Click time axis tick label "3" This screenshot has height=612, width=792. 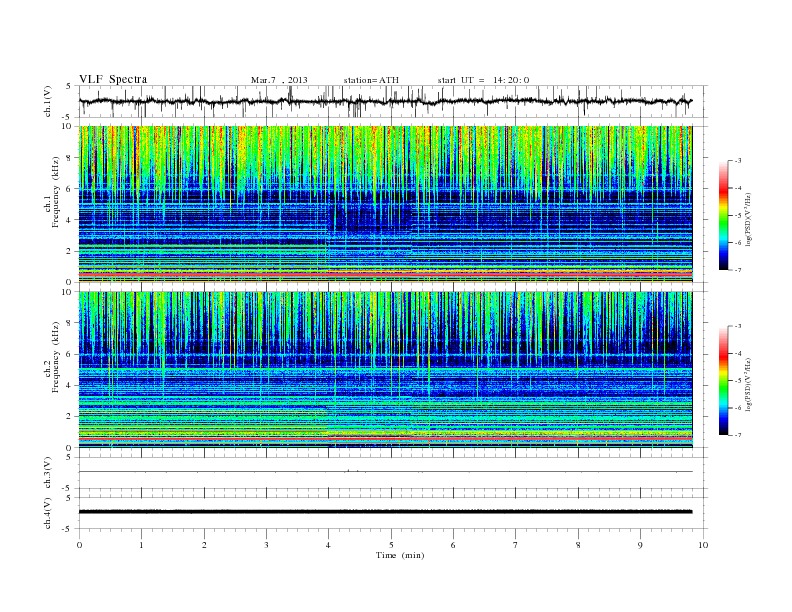point(266,545)
